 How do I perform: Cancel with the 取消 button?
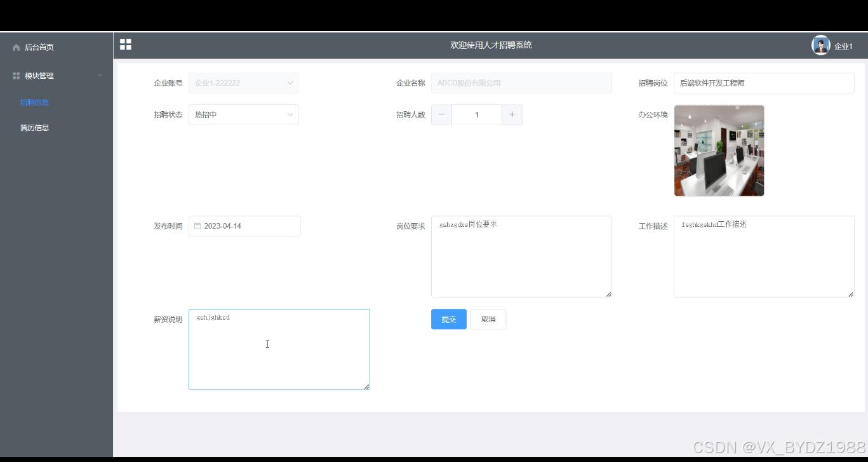(x=488, y=319)
